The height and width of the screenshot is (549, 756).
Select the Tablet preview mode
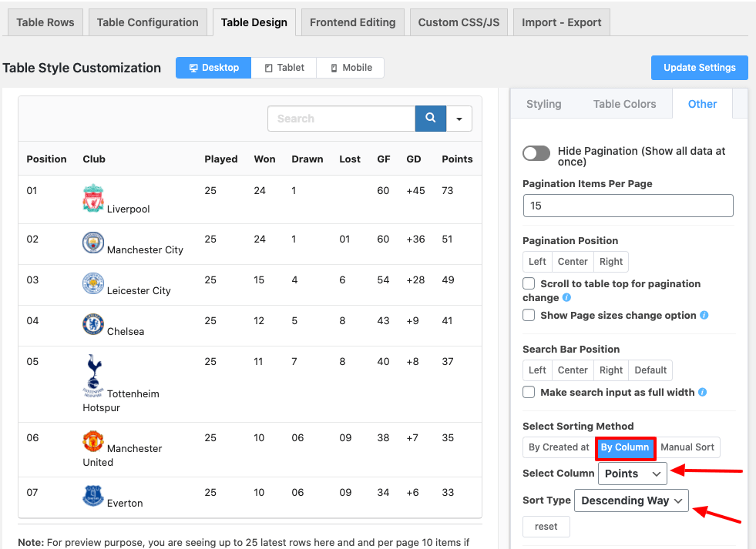pos(284,68)
